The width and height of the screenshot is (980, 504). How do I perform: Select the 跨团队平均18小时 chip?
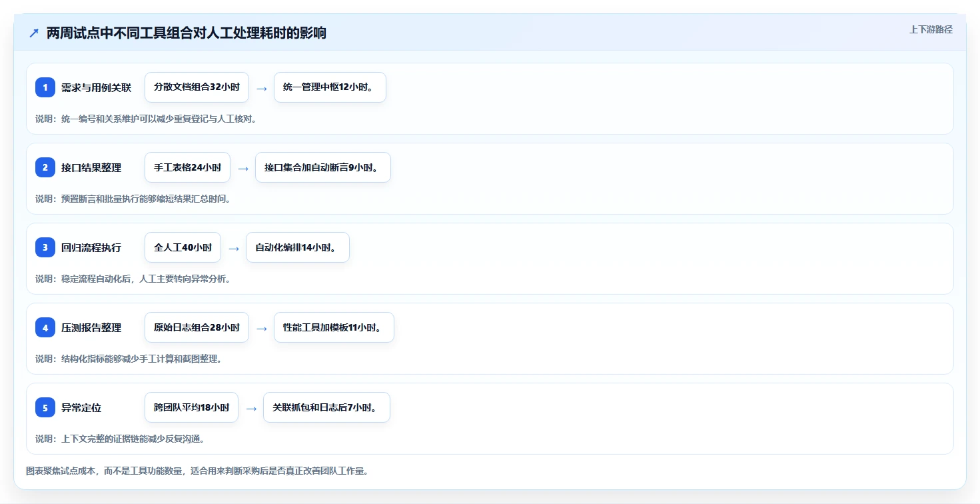click(x=191, y=407)
